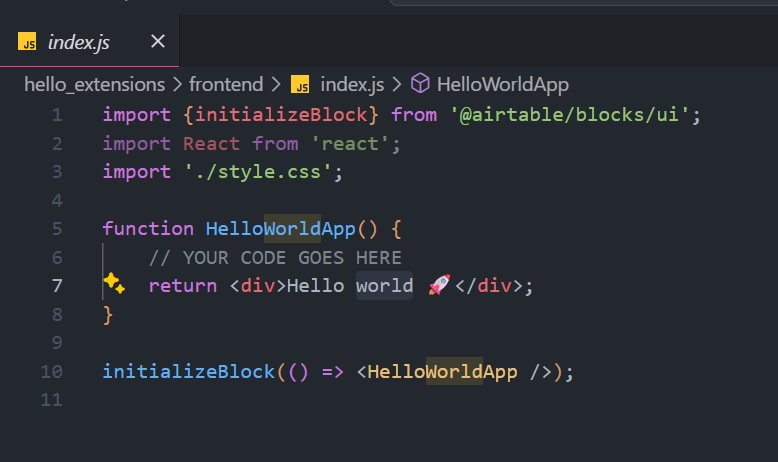Click line number 5 in gutter

(57, 229)
